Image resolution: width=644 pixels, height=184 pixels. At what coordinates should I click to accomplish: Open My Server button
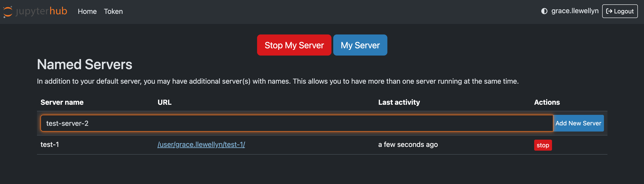[360, 45]
